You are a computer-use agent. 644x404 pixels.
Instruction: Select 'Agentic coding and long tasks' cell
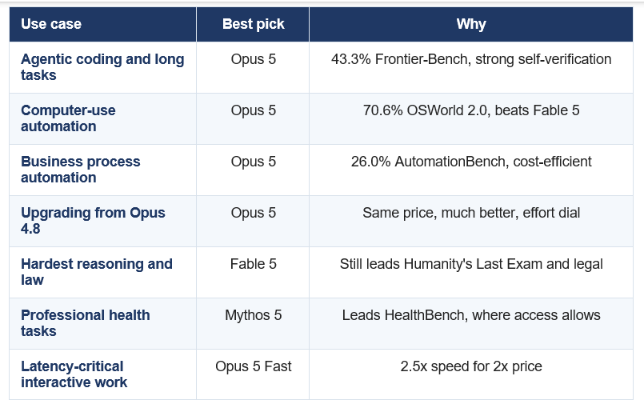coord(103,67)
